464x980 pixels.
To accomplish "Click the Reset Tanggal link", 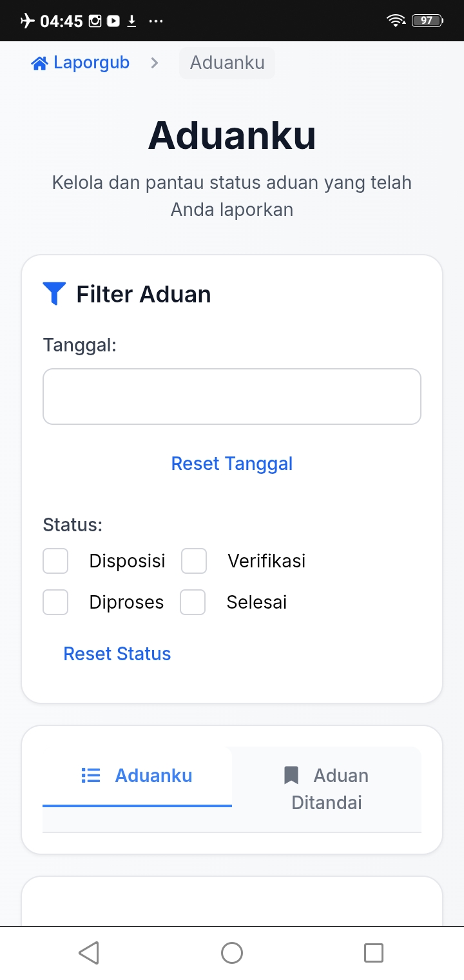I will pos(232,464).
